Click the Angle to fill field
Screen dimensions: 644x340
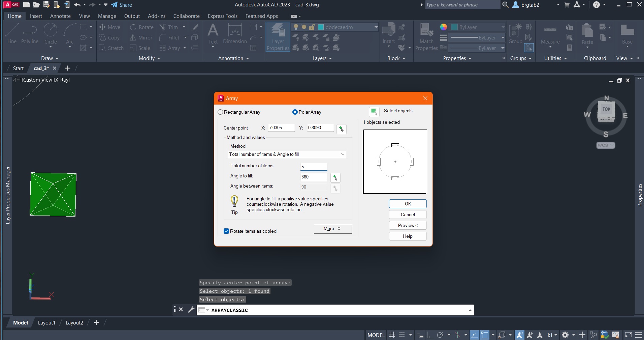(314, 177)
